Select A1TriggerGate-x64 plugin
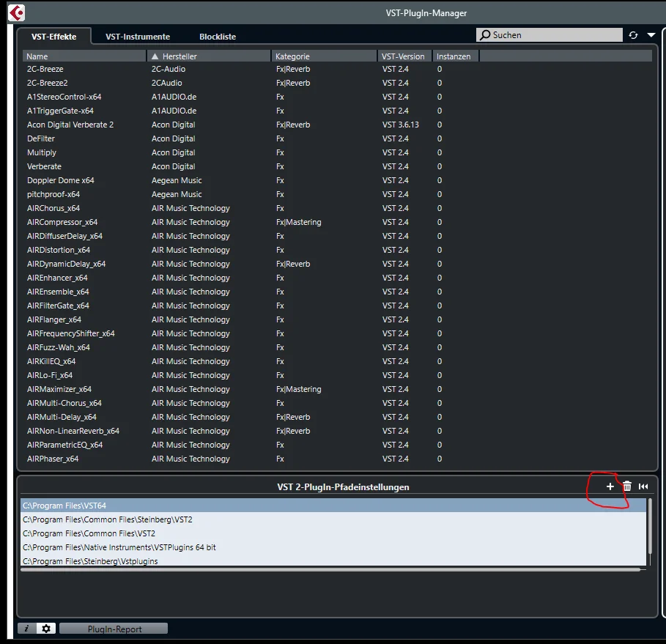Screen dimensions: 666x644 (338, 111)
